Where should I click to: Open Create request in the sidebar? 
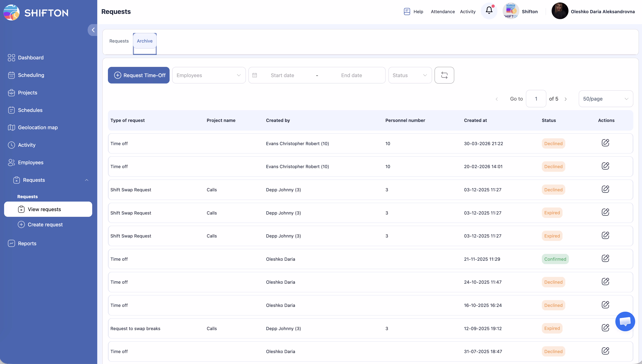click(x=45, y=225)
